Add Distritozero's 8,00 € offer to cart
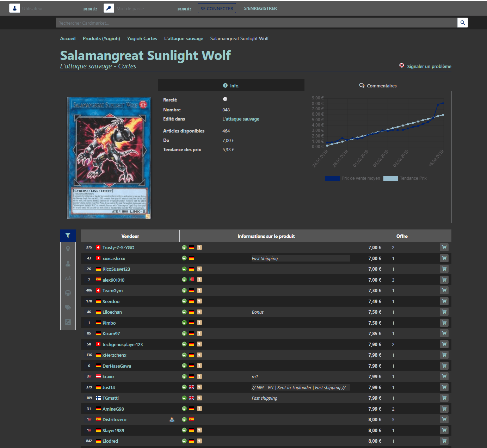487x448 pixels. tap(444, 419)
